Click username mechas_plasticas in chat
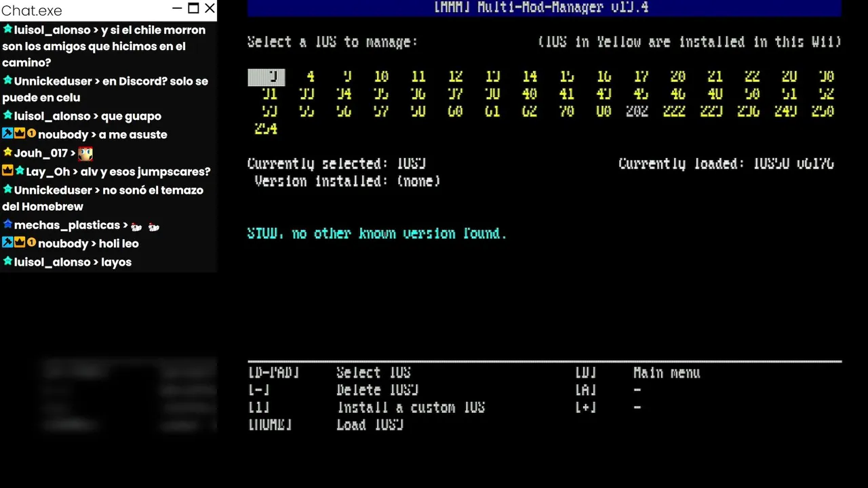868x488 pixels. click(66, 225)
